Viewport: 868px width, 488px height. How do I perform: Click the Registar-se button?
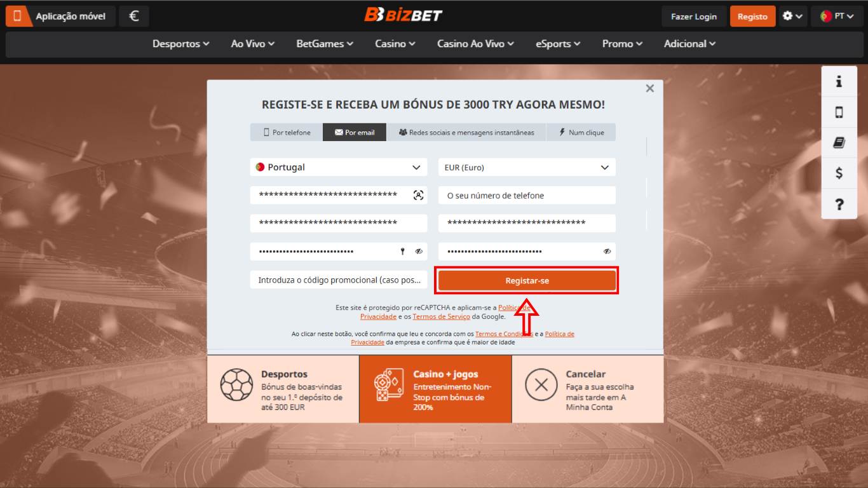pyautogui.click(x=527, y=280)
